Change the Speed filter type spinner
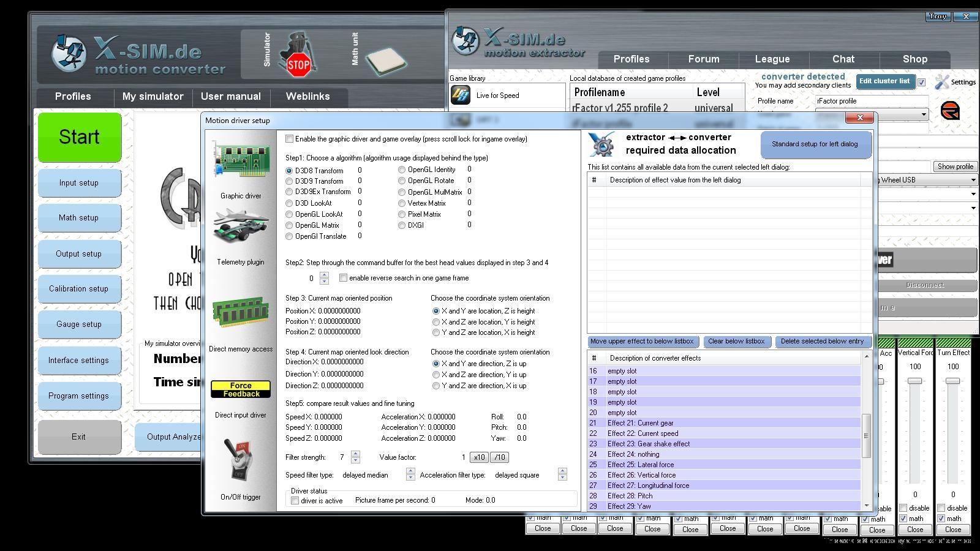 click(410, 475)
